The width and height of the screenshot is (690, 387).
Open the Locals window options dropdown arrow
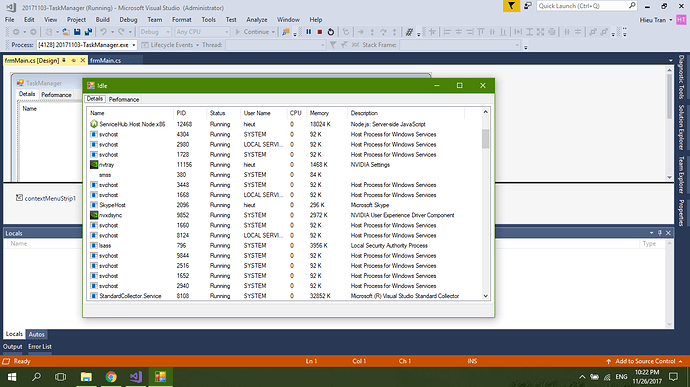tap(651, 233)
